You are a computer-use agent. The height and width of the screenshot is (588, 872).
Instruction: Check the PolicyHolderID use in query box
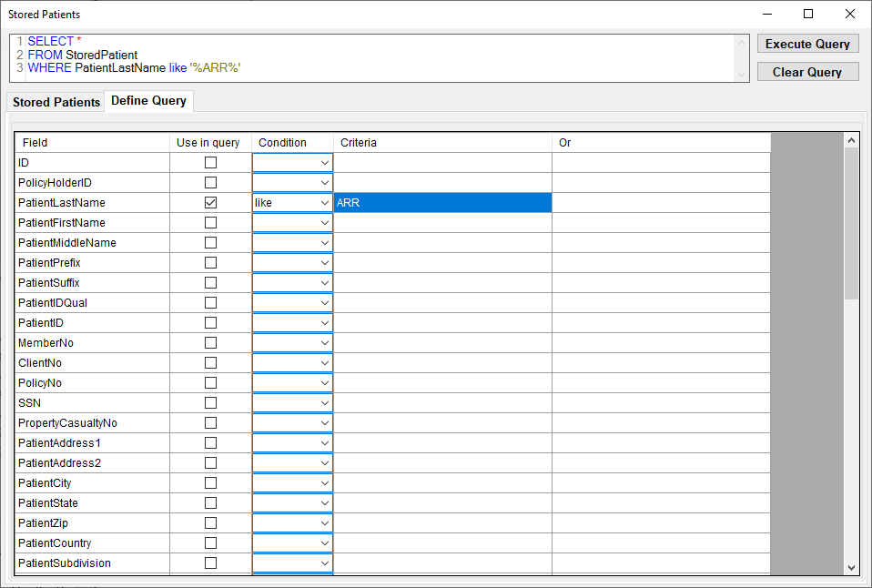(x=211, y=182)
